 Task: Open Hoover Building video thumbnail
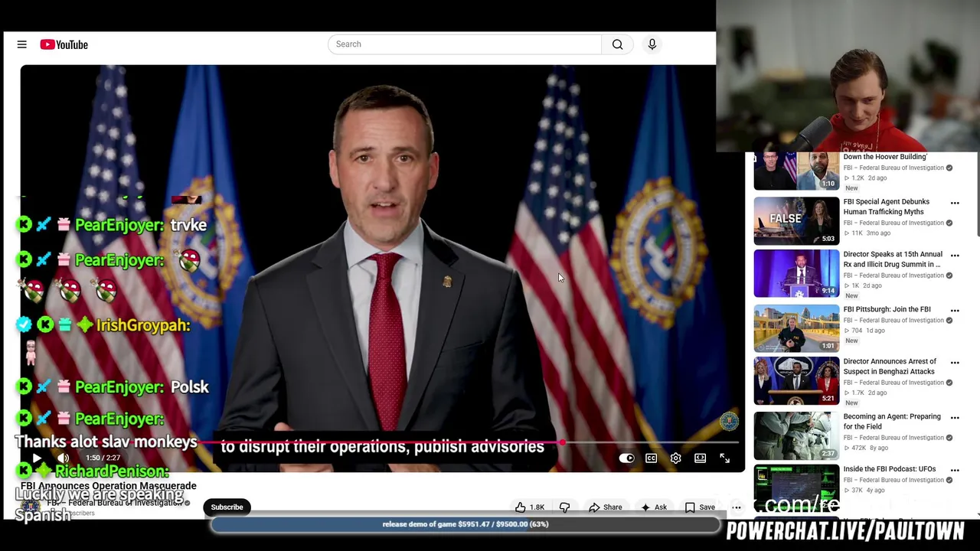pos(796,171)
